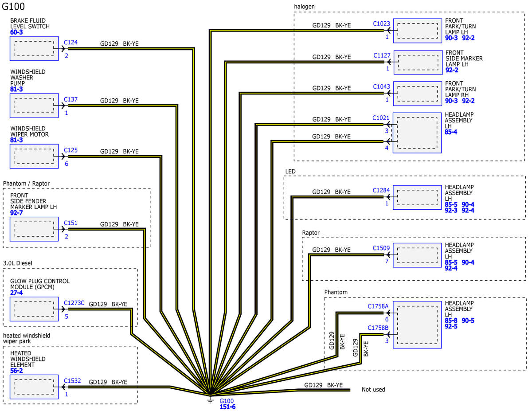Click connector label C151

point(70,223)
